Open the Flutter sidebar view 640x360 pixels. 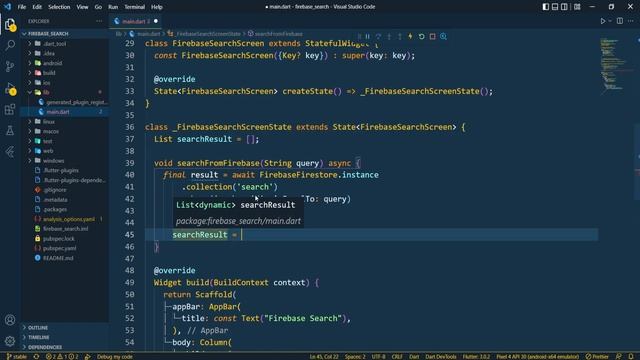10,152
